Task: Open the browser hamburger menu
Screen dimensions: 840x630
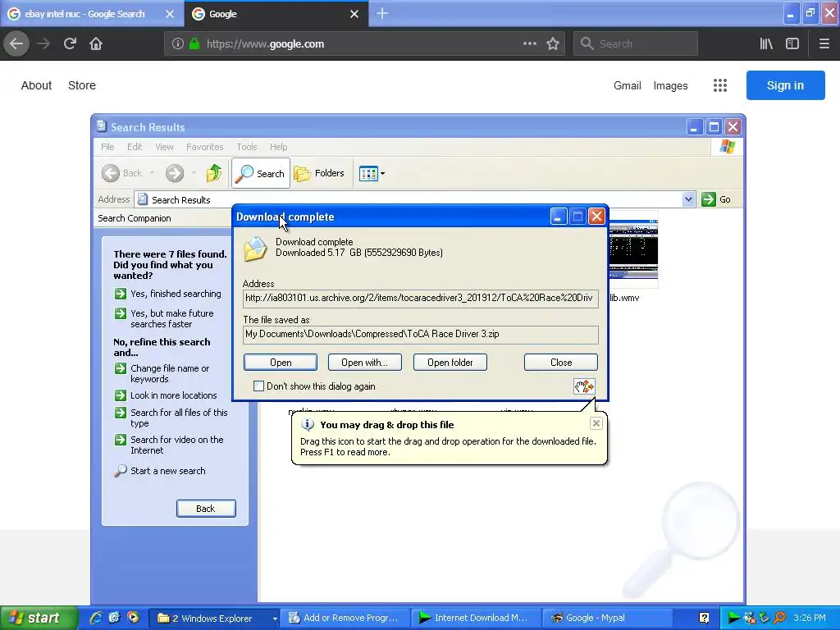Action: (824, 43)
